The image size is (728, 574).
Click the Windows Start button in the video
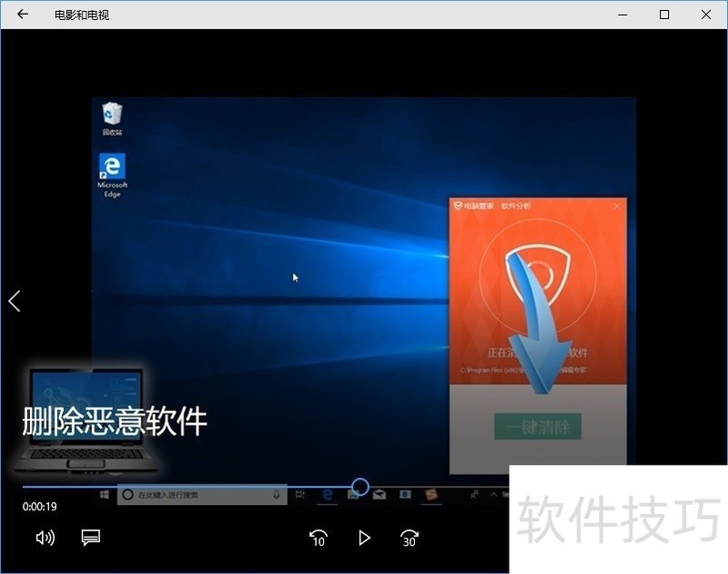pyautogui.click(x=105, y=495)
